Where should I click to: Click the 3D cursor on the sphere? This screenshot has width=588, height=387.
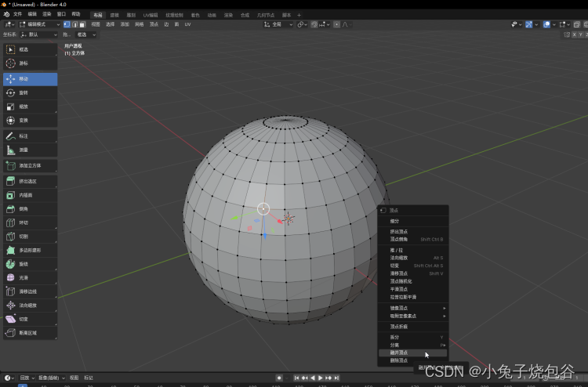coord(289,219)
